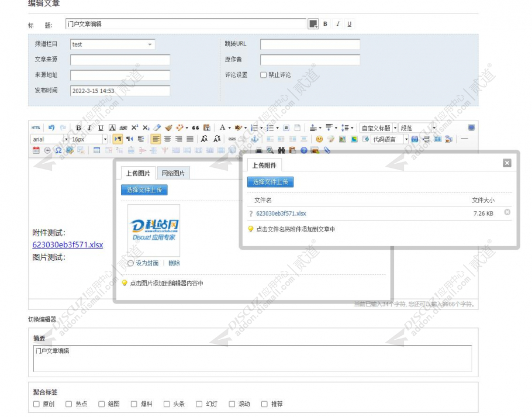The height and width of the screenshot is (417, 532).
Task: Click 623030eb3f571.xlsx in attachment list
Action: tap(281, 213)
